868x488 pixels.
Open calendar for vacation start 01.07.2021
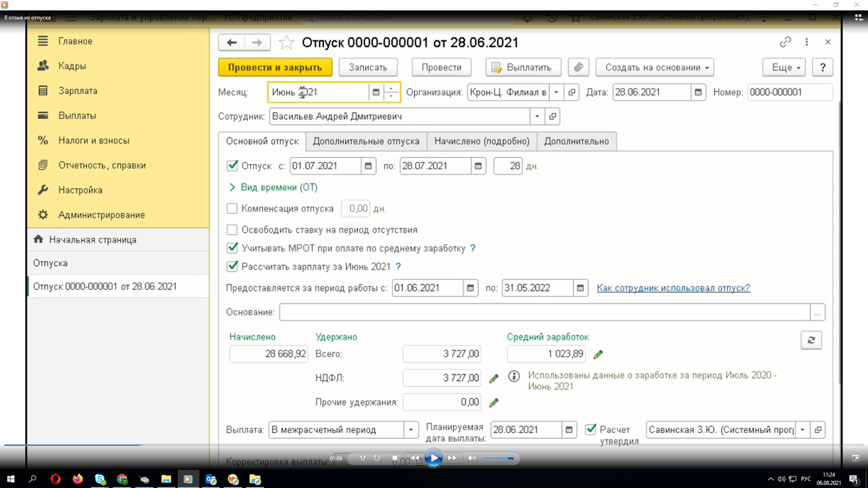[368, 166]
